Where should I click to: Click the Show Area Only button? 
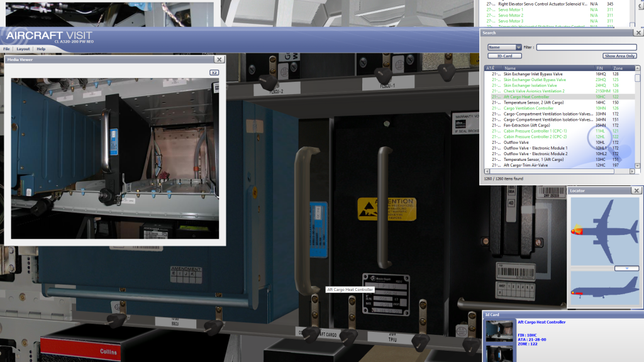[x=619, y=56]
